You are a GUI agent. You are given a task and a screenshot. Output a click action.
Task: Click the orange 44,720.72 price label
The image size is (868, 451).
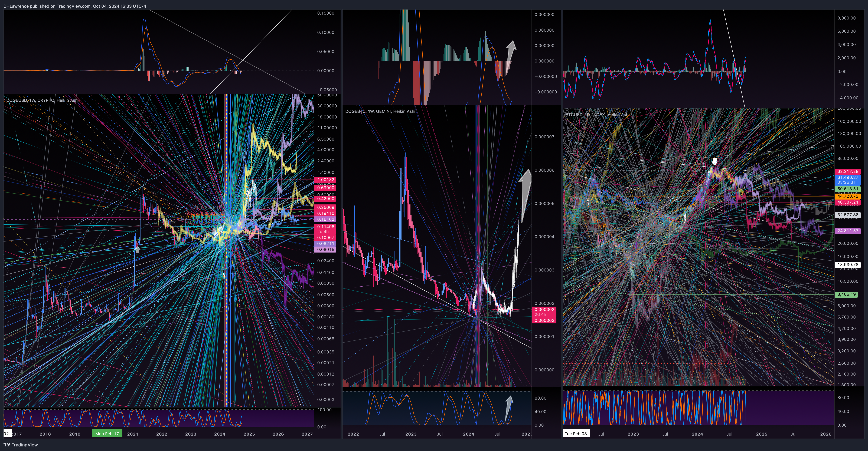tap(848, 196)
